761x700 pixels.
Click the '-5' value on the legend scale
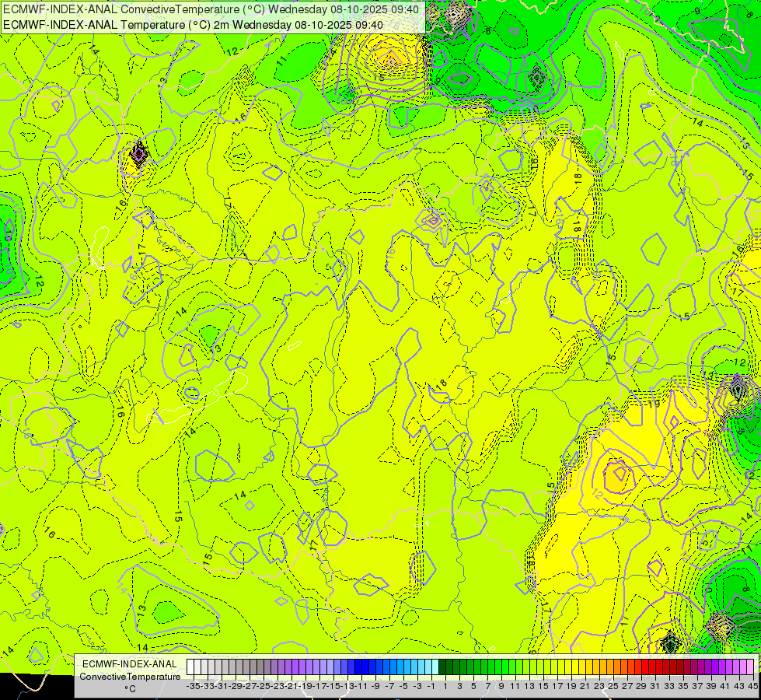(x=403, y=686)
